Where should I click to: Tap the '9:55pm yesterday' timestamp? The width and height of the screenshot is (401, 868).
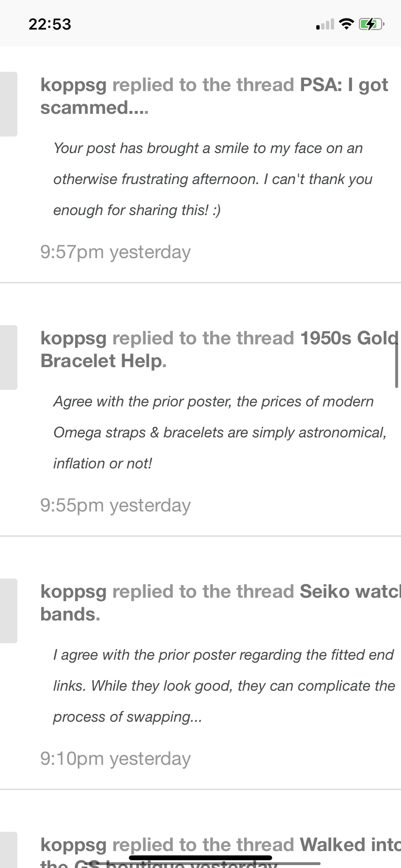click(x=115, y=506)
